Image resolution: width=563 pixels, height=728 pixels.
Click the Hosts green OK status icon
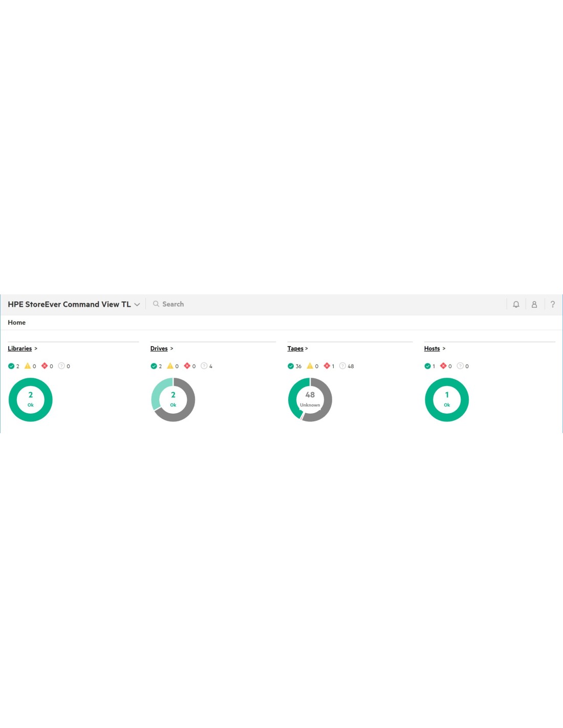428,366
